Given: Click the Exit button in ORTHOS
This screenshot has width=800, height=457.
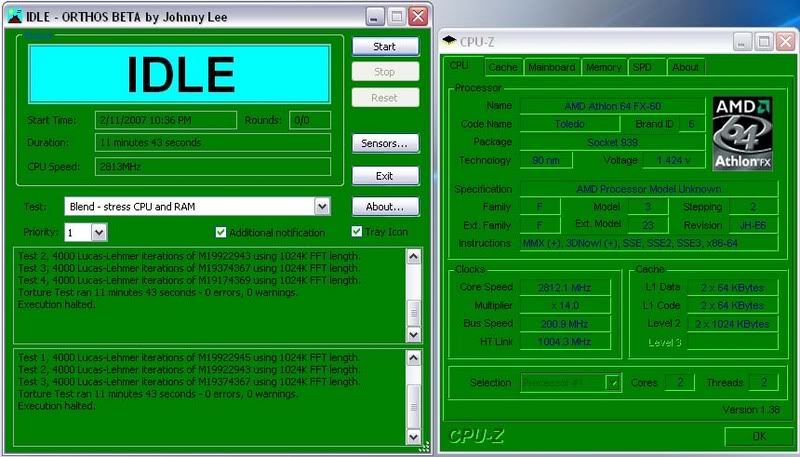Looking at the screenshot, I should pyautogui.click(x=385, y=176).
